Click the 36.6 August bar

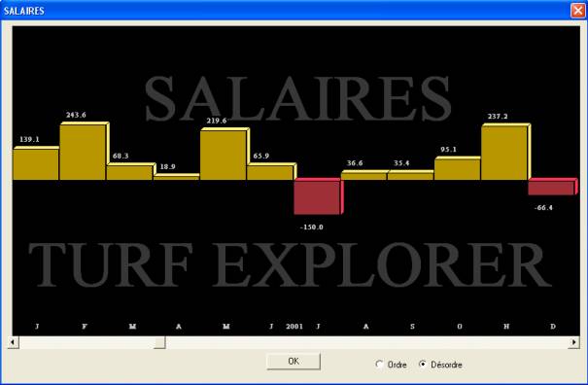pyautogui.click(x=364, y=175)
